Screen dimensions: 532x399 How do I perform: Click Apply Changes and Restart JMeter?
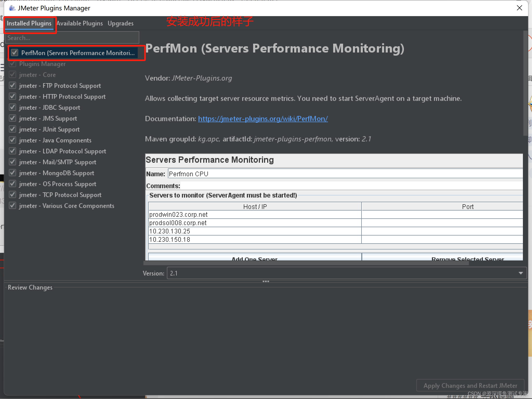tap(470, 385)
